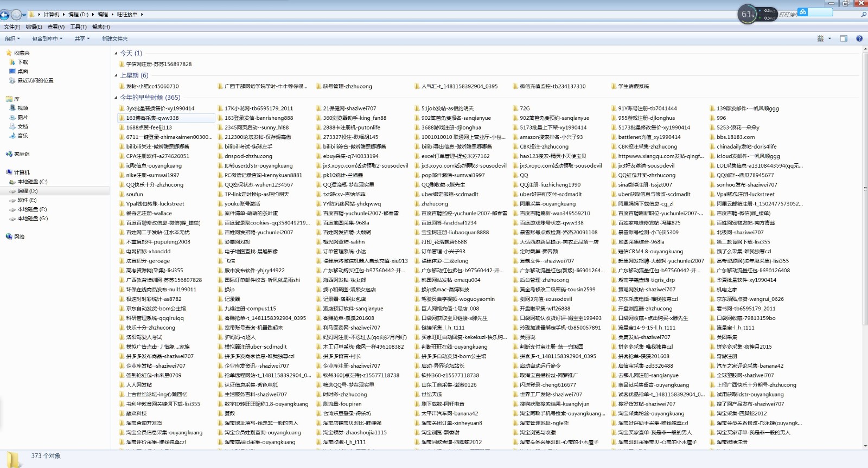Collapse the 今天 (1) group

click(116, 53)
